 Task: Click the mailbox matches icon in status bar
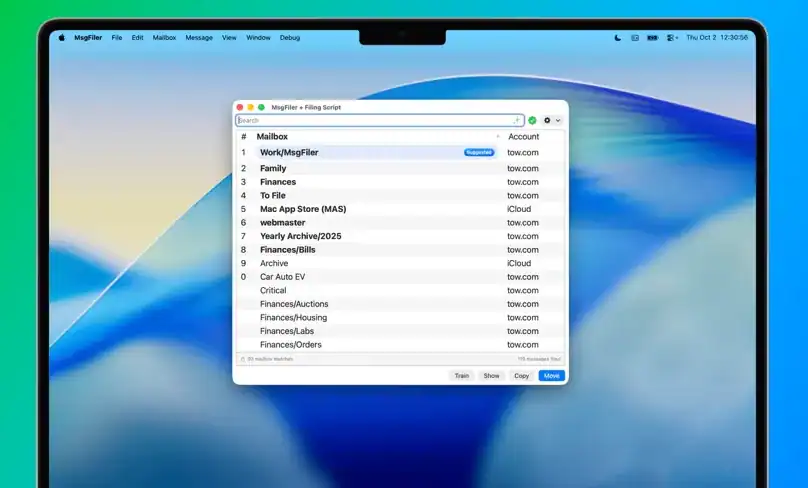click(x=243, y=359)
